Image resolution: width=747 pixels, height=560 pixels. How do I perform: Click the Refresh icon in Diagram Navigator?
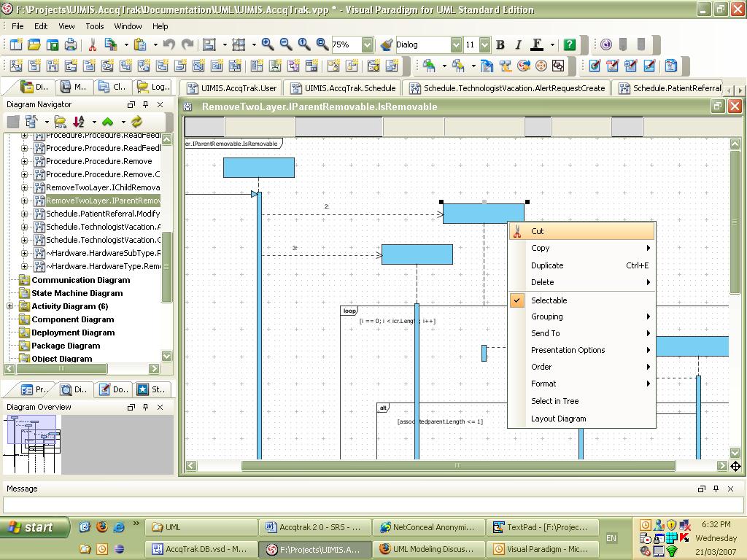click(x=137, y=122)
